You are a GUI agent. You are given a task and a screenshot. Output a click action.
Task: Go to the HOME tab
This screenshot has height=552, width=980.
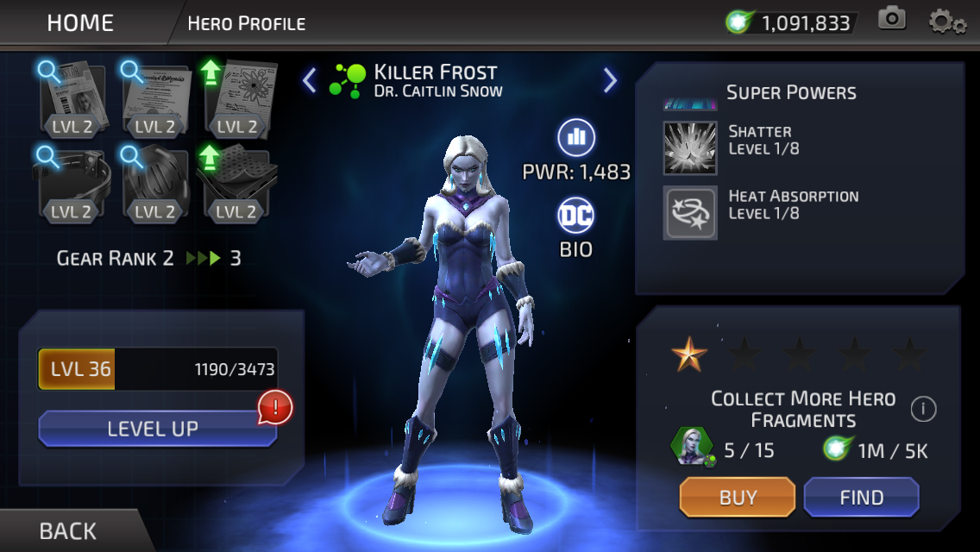[x=80, y=23]
